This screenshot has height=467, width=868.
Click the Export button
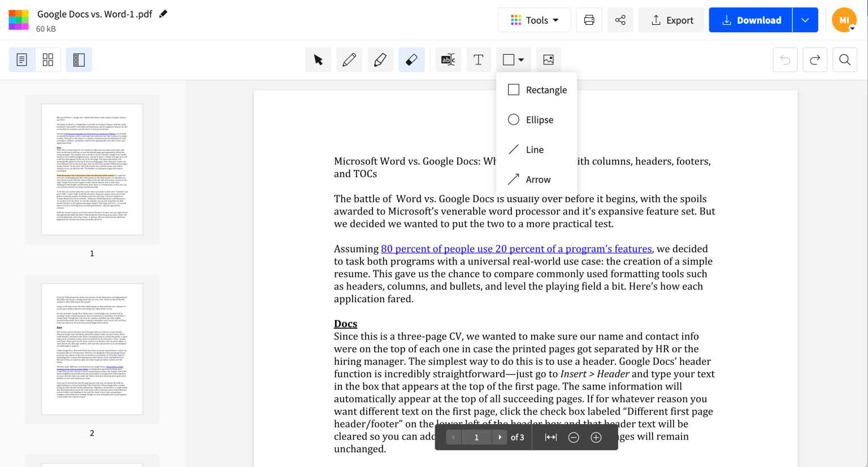tap(671, 20)
